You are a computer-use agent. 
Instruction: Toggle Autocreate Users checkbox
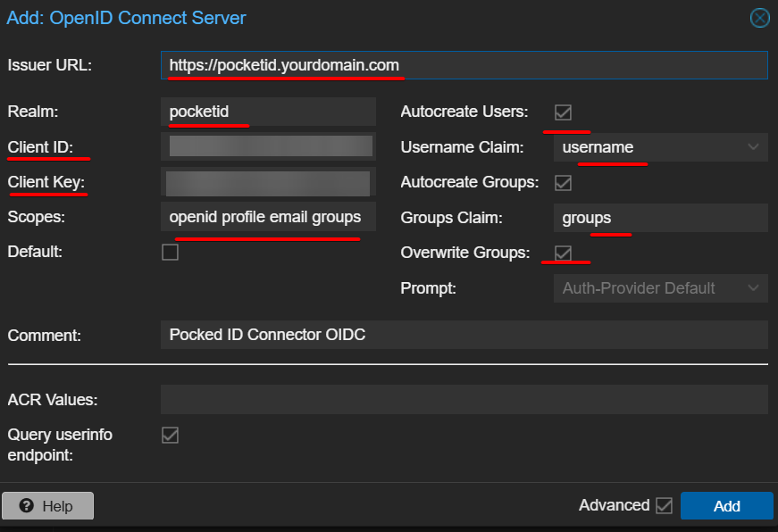click(x=563, y=112)
